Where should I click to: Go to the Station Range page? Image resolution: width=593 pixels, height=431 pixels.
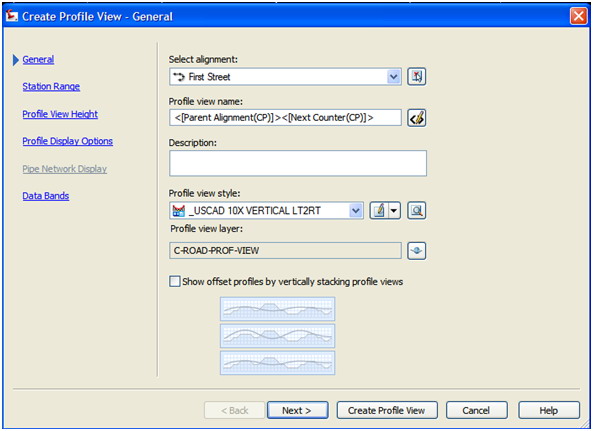pos(51,87)
